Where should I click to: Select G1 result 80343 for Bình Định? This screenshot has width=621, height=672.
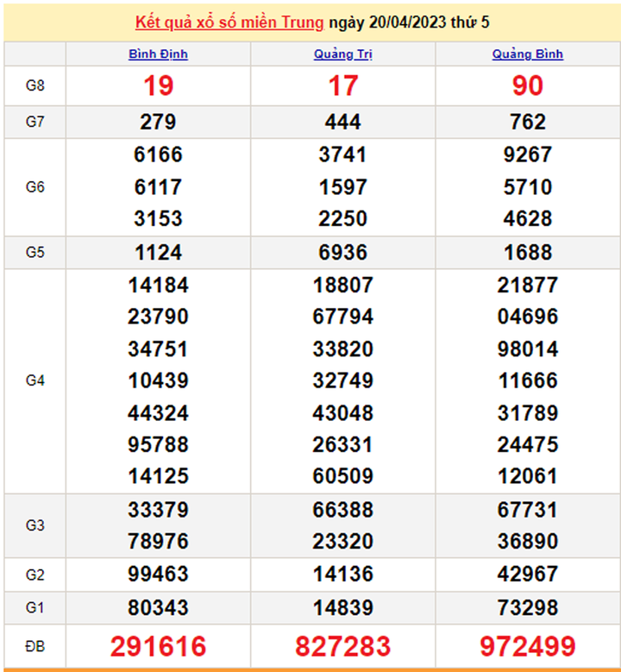coord(158,607)
